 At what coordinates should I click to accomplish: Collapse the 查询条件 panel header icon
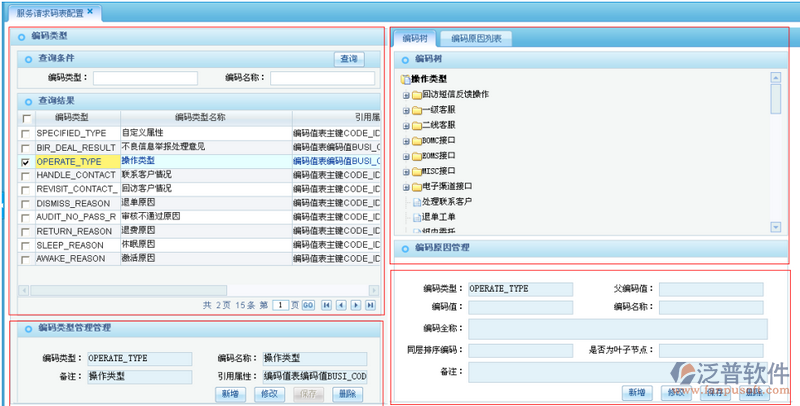tap(27, 59)
